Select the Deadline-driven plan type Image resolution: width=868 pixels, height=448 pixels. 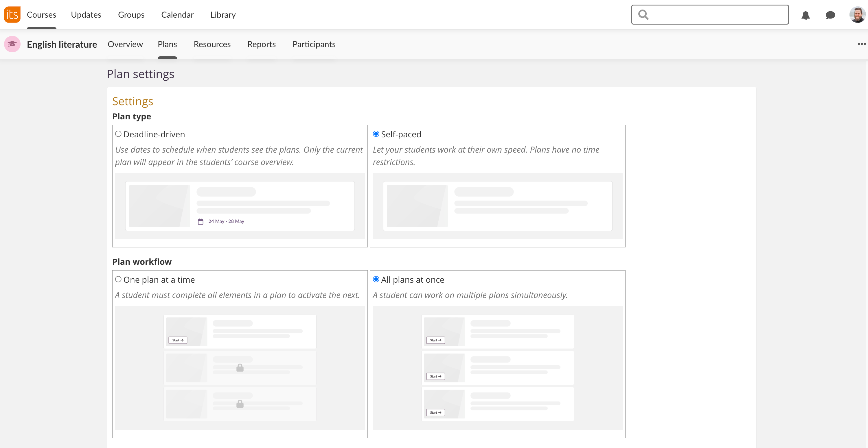point(118,134)
